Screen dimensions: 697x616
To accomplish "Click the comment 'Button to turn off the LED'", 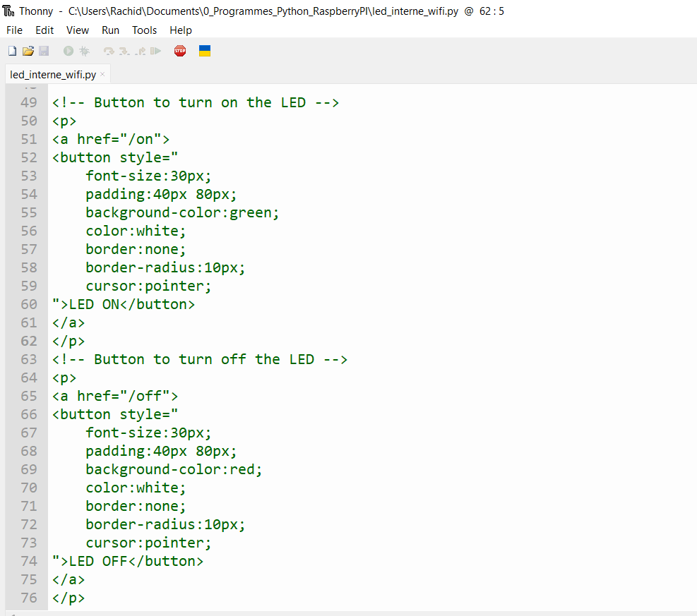I will [x=200, y=359].
